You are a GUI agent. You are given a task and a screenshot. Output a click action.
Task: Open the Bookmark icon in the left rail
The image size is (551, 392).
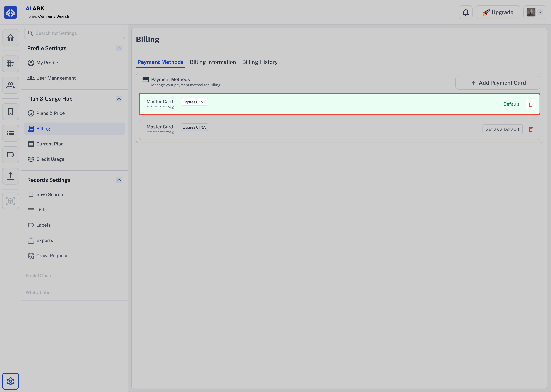10,112
